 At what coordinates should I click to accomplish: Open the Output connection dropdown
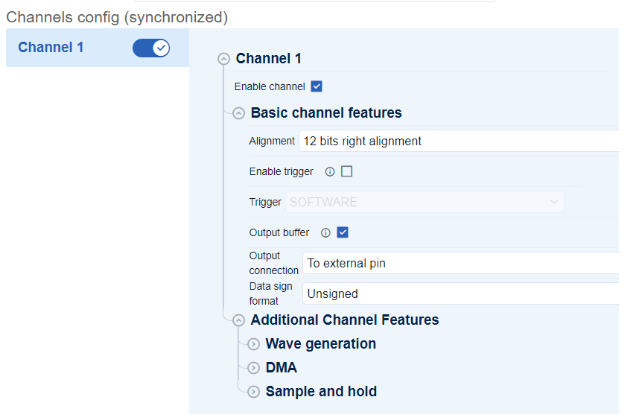tap(460, 264)
